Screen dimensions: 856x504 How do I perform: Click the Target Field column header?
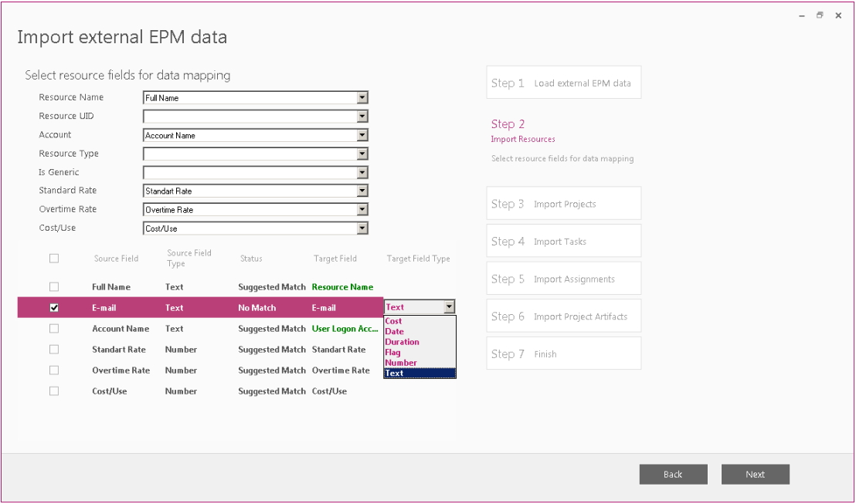pyautogui.click(x=335, y=259)
